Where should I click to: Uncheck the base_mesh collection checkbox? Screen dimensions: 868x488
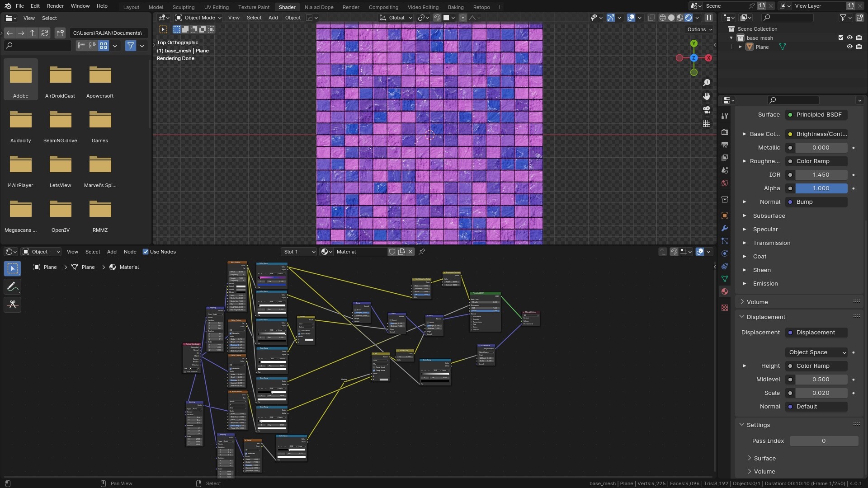click(841, 38)
